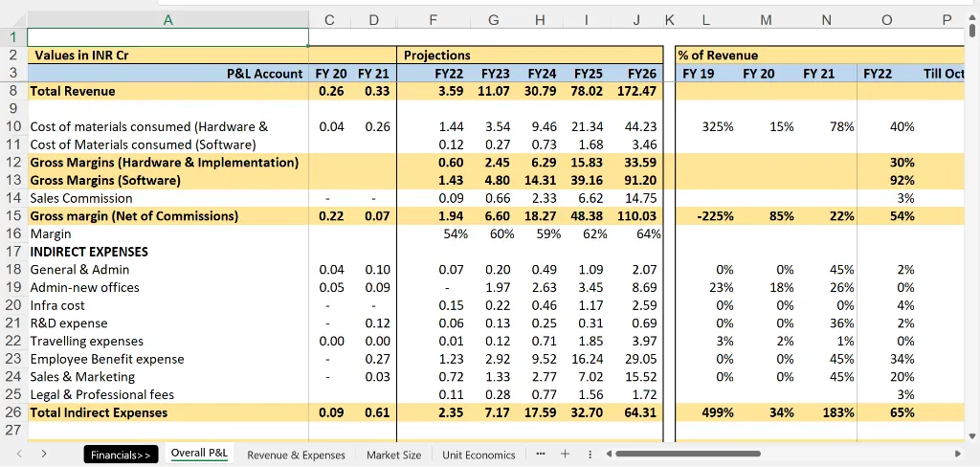This screenshot has height=467, width=980.
Task: Open the Market Size sheet tab
Action: coord(393,455)
